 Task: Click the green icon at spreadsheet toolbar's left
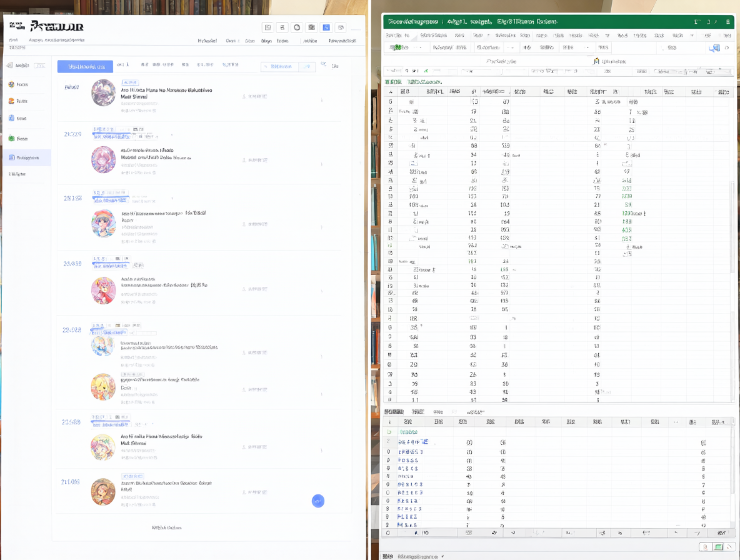click(x=399, y=47)
